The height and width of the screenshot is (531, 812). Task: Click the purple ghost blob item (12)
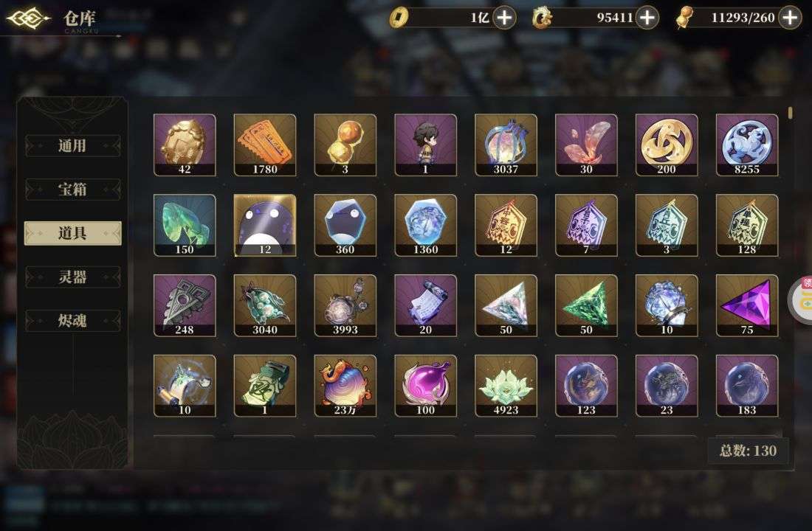[x=264, y=225]
